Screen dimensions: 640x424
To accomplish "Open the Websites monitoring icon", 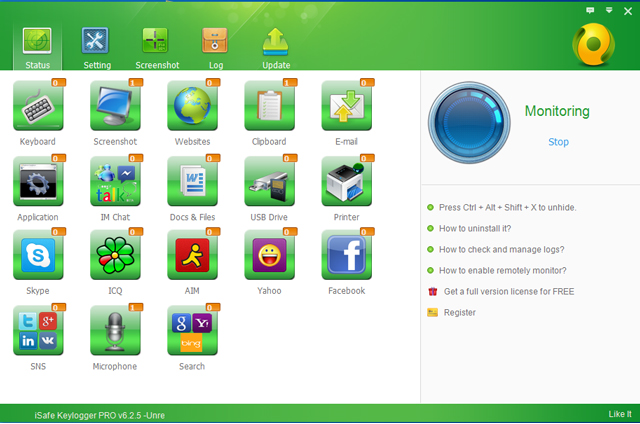I will click(192, 105).
